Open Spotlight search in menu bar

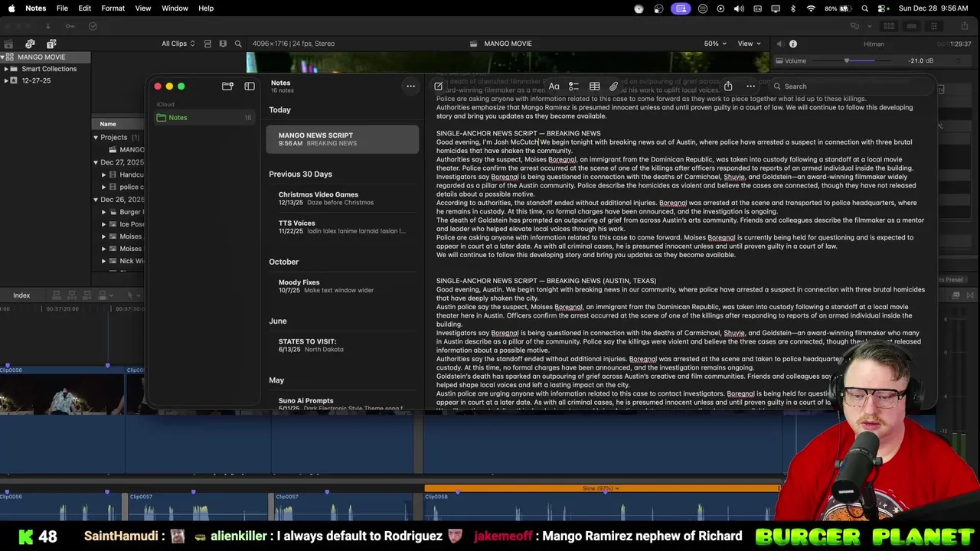pyautogui.click(x=865, y=8)
